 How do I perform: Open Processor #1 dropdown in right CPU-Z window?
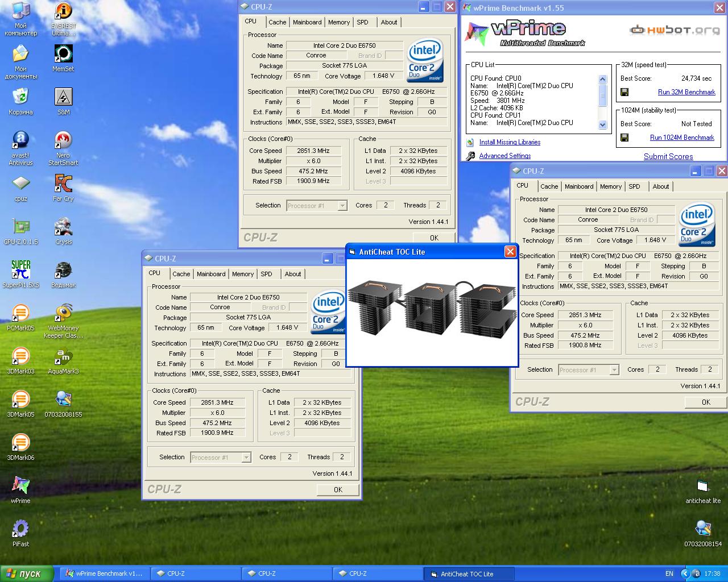[x=589, y=370]
